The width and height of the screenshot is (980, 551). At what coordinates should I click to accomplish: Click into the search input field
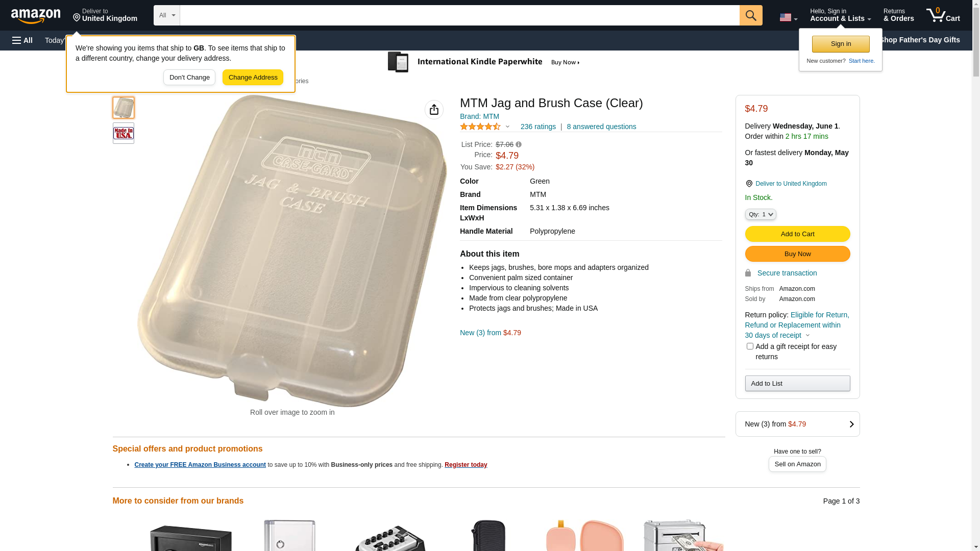[459, 15]
